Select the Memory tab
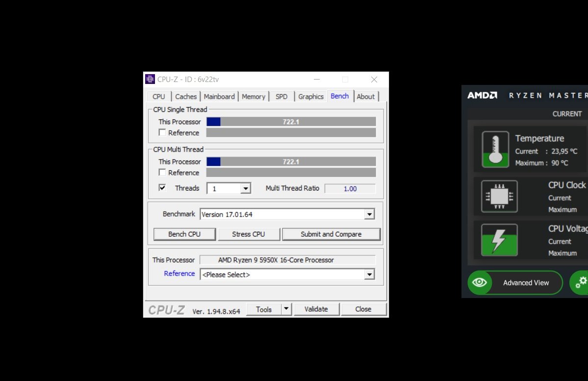Image resolution: width=588 pixels, height=381 pixels. [254, 96]
